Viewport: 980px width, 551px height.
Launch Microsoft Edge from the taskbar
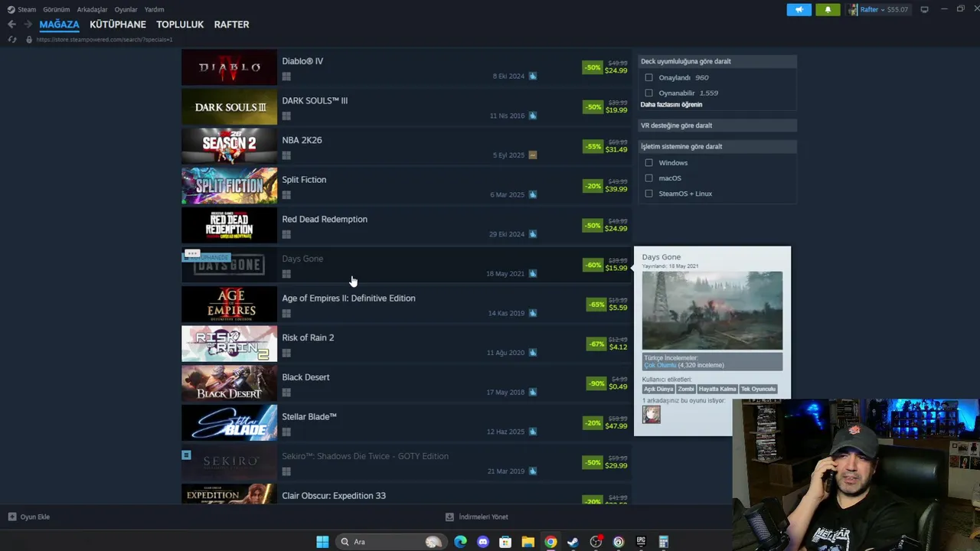tap(460, 542)
